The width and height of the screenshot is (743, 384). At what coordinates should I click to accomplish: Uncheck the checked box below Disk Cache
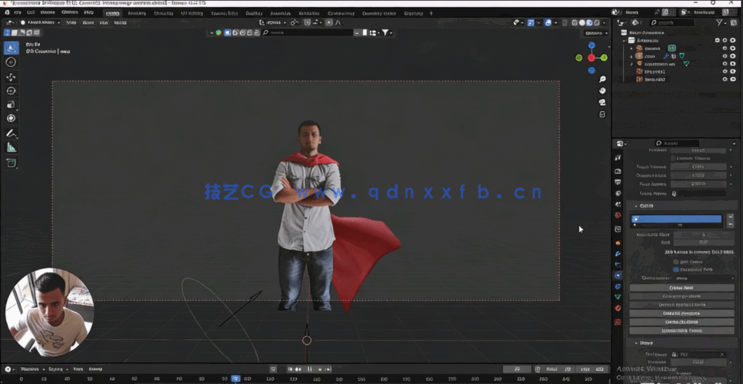coord(676,269)
